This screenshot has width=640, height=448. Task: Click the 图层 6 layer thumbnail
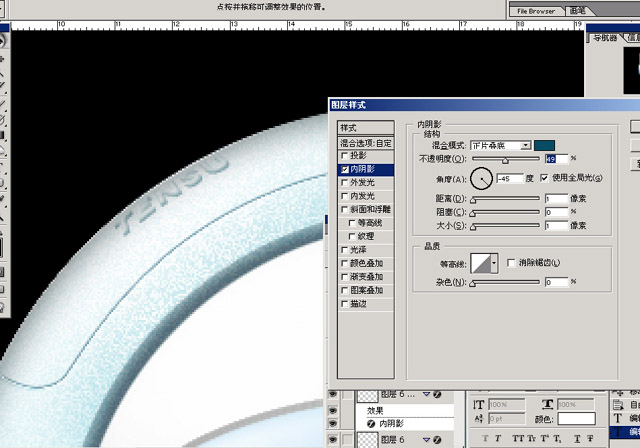coord(367,440)
